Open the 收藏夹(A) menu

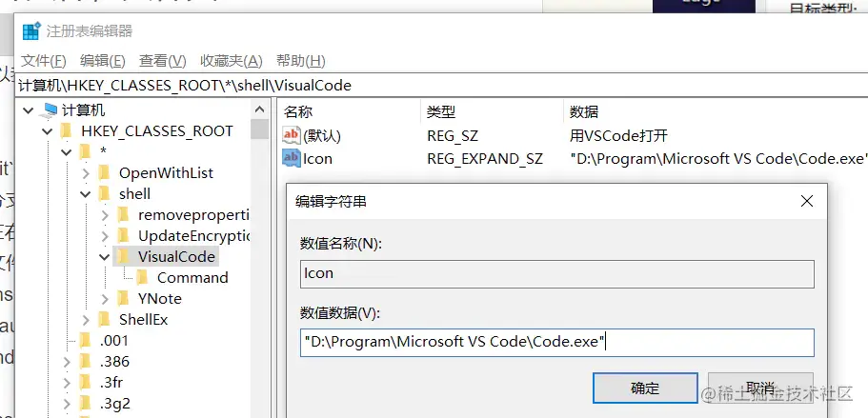231,61
